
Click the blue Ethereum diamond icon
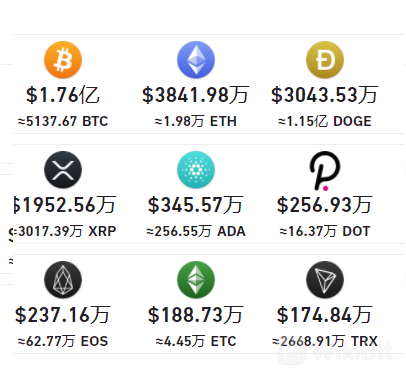pyautogui.click(x=196, y=60)
